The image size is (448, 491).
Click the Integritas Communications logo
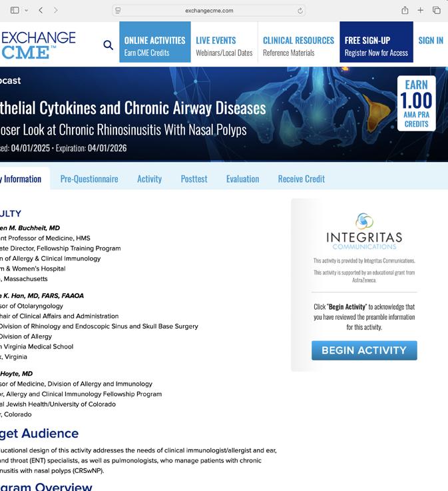[x=364, y=231]
